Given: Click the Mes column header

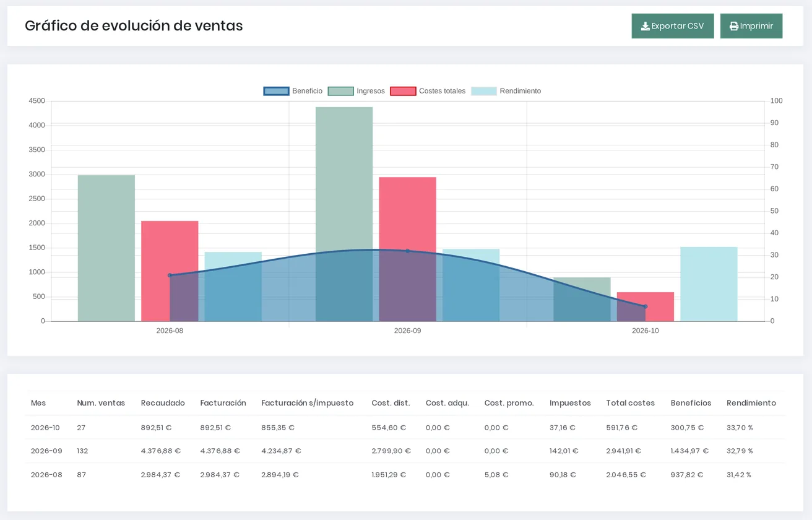Looking at the screenshot, I should tap(38, 403).
